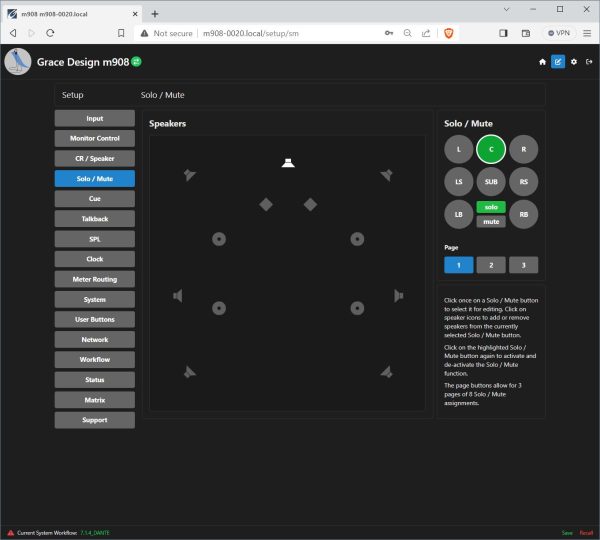Click the center speaker icon
Screen dimensions: 600x540
coord(288,163)
